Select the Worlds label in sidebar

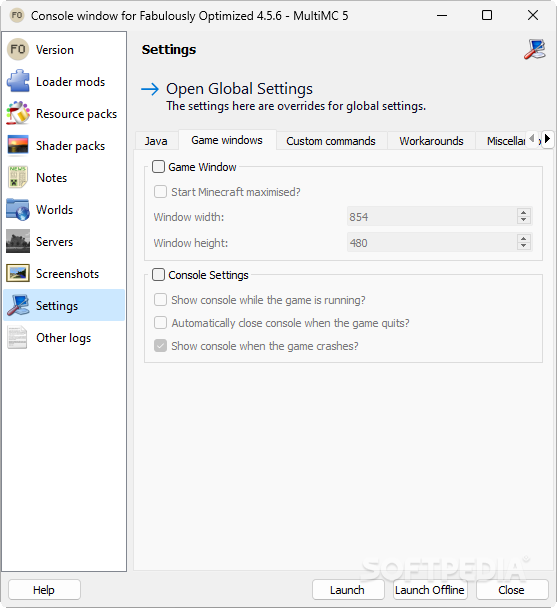[x=54, y=209]
